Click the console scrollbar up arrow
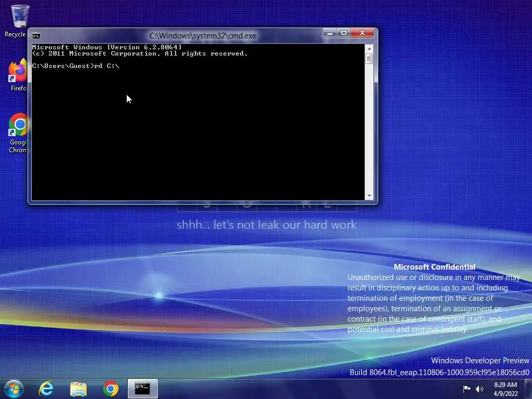The width and height of the screenshot is (532, 399). coord(369,49)
